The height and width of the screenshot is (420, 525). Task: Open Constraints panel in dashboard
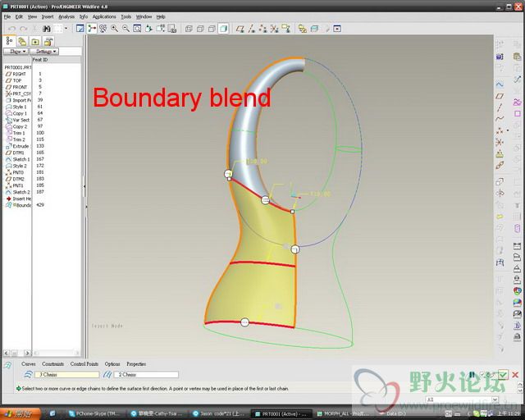coord(52,363)
